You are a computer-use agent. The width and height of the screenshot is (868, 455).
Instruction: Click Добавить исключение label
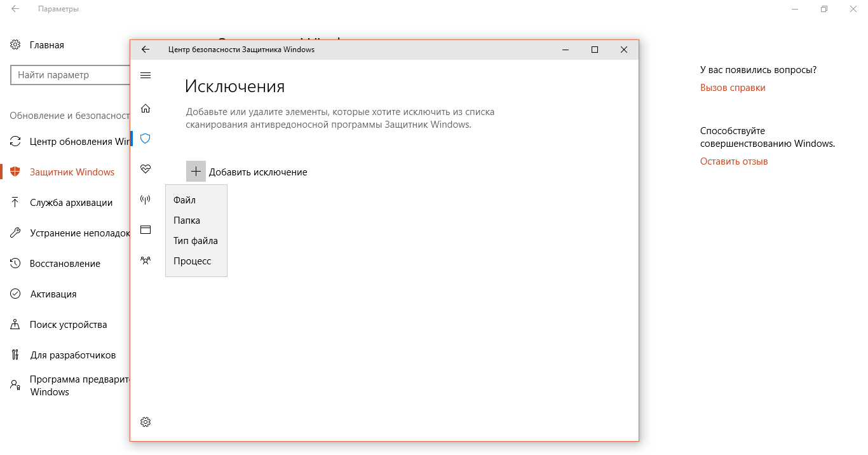258,172
